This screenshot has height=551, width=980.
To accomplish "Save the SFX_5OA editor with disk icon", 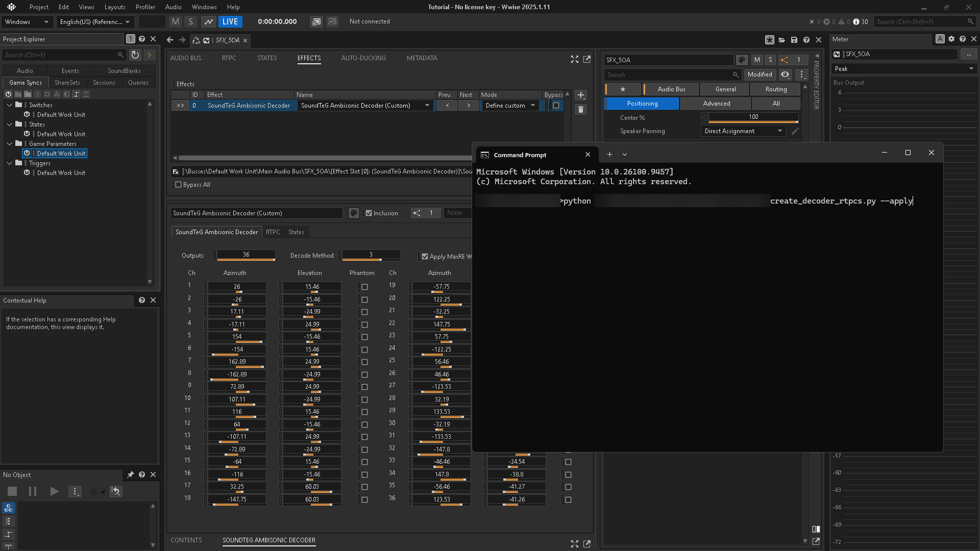I will [794, 40].
